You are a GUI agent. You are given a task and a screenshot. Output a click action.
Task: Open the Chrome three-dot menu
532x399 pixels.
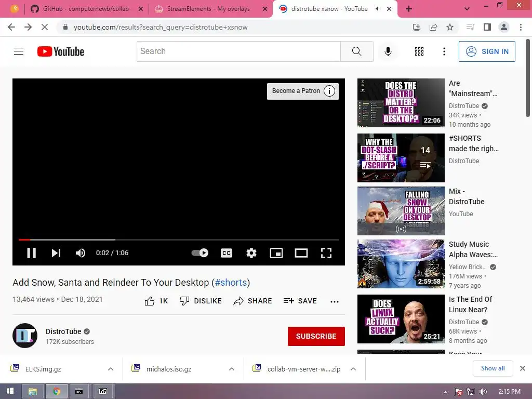(x=521, y=27)
